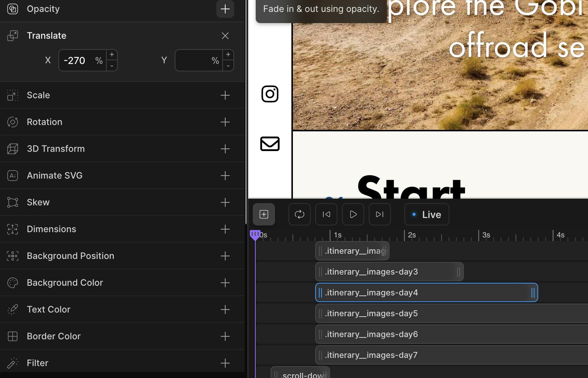Add the Animate SVG property

click(225, 176)
